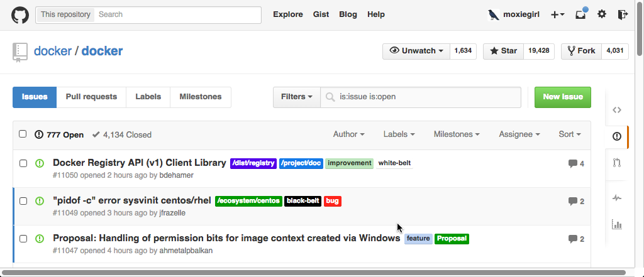This screenshot has height=277, width=644.
Task: Open the Author filter dropdown
Action: pyautogui.click(x=348, y=134)
